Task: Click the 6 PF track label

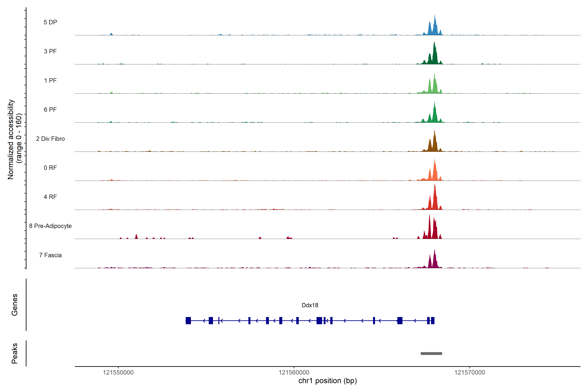Action: (x=50, y=109)
